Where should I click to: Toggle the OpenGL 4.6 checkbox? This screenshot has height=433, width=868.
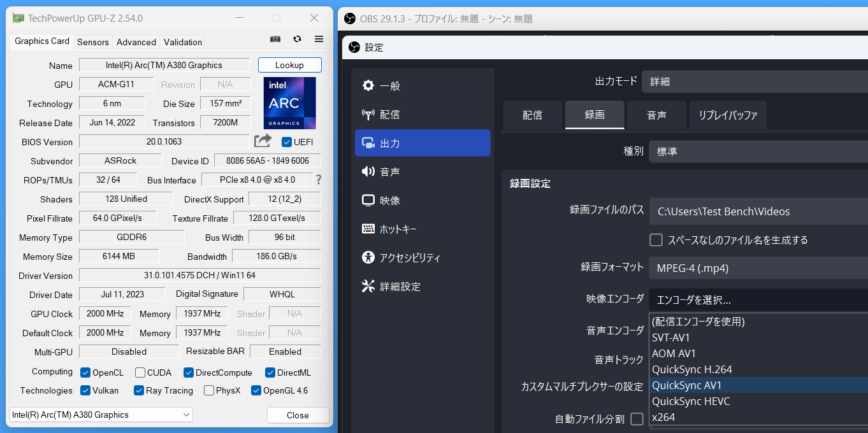coord(256,390)
